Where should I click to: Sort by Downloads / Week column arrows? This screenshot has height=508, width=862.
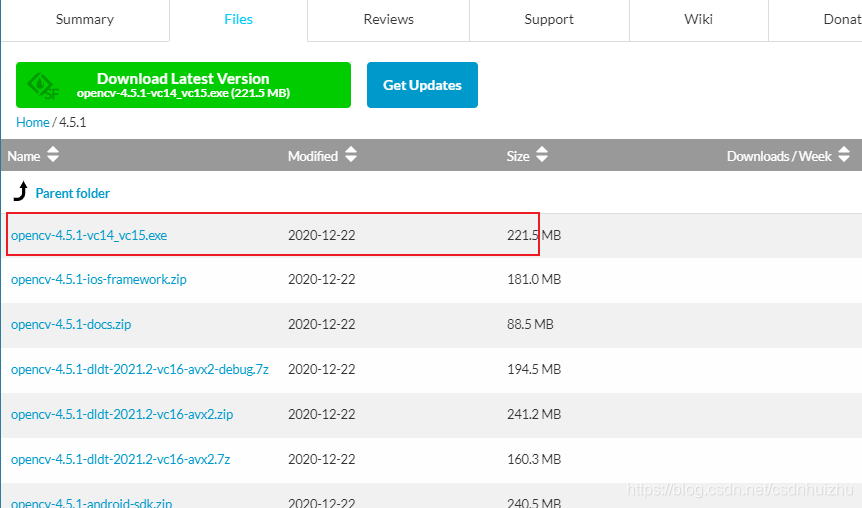tap(844, 154)
